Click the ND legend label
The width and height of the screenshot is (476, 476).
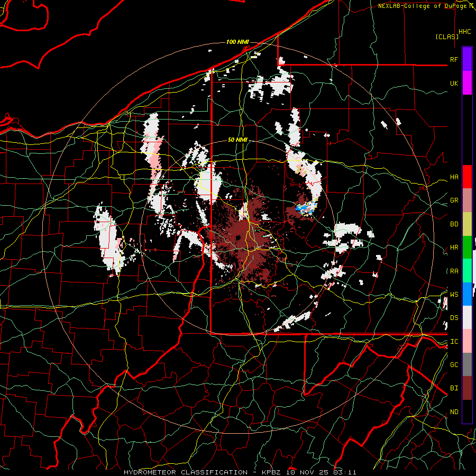click(454, 412)
